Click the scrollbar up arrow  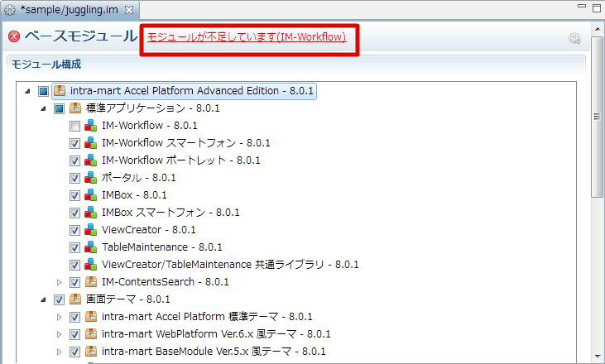coord(598,29)
